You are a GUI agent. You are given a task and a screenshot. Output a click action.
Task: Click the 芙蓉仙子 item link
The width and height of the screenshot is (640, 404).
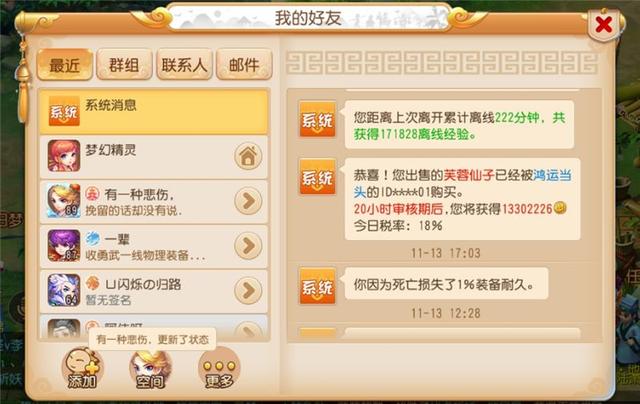(x=469, y=175)
